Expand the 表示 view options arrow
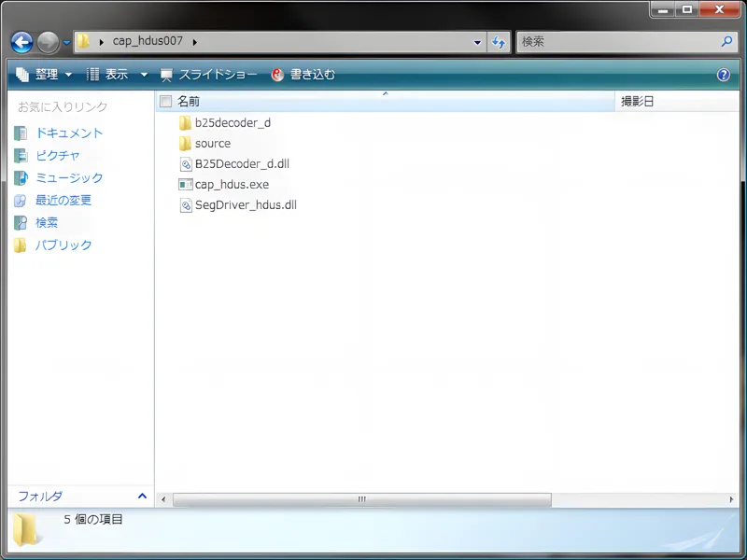The height and width of the screenshot is (560, 747). [x=144, y=75]
